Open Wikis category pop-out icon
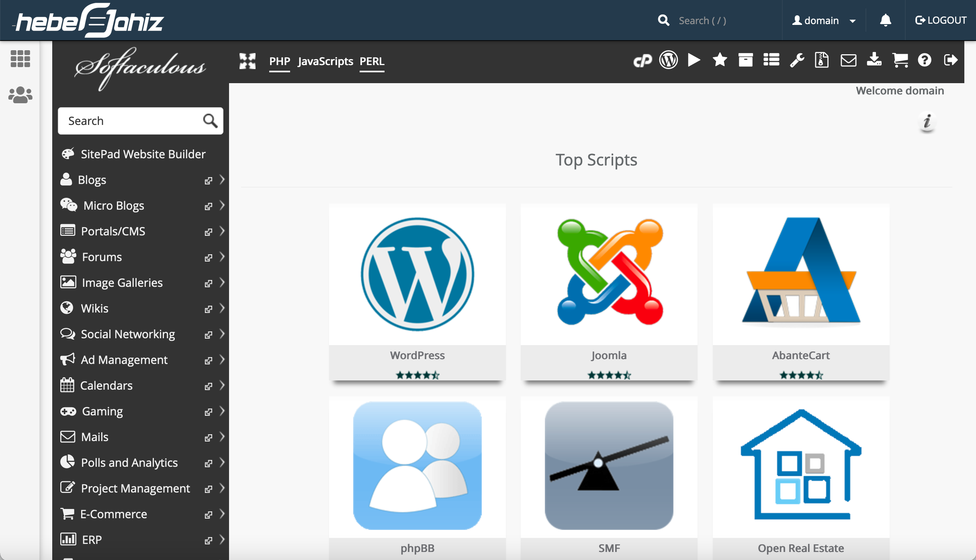The image size is (976, 560). click(x=208, y=309)
